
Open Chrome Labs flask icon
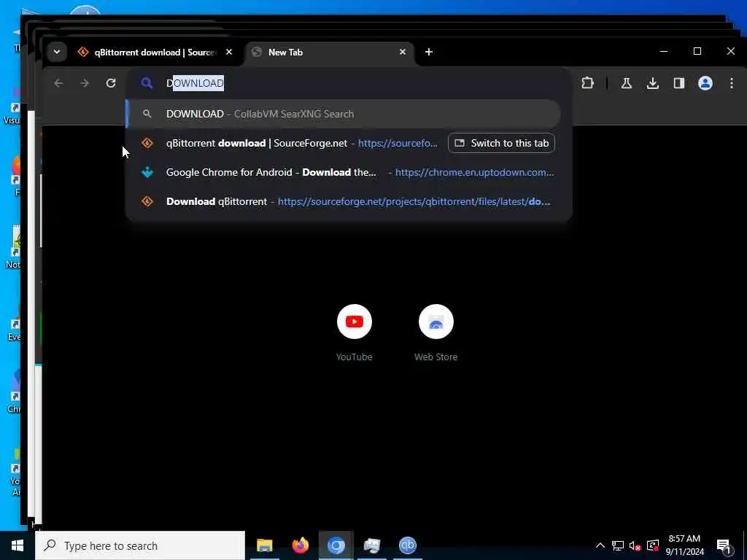tap(627, 83)
